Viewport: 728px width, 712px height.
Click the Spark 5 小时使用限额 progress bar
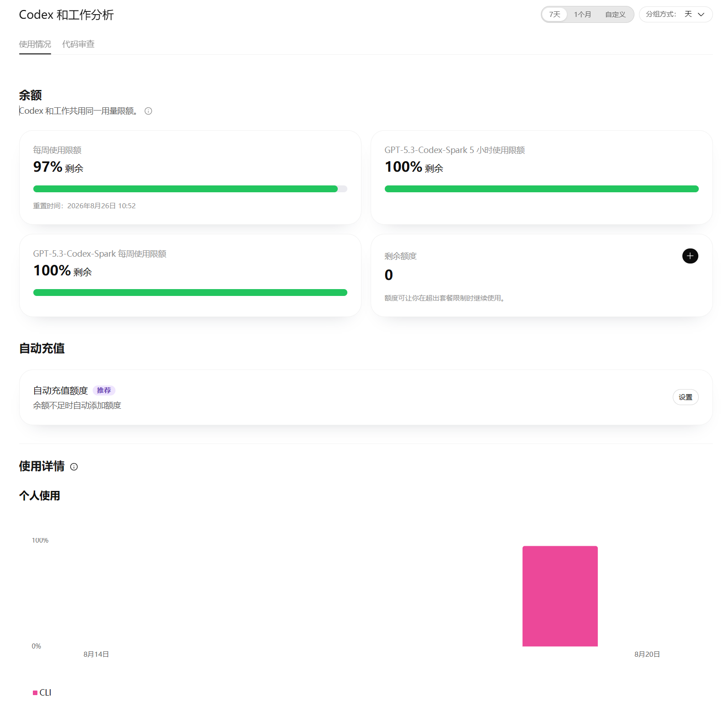coord(542,189)
